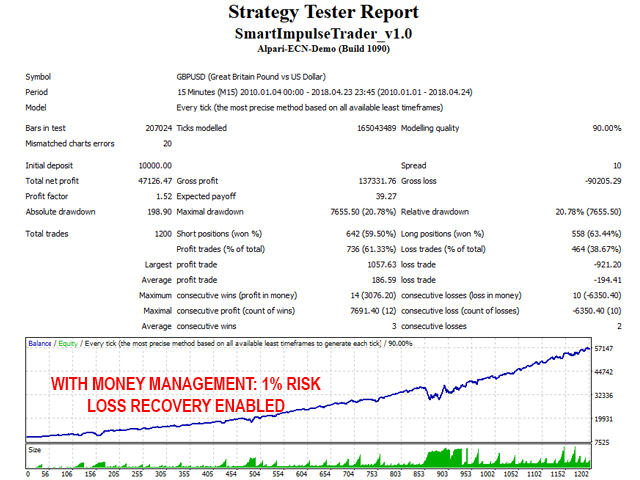This screenshot has width=640, height=480.
Task: Select the 15 Minutes (M15) period value
Action: pyautogui.click(x=324, y=92)
